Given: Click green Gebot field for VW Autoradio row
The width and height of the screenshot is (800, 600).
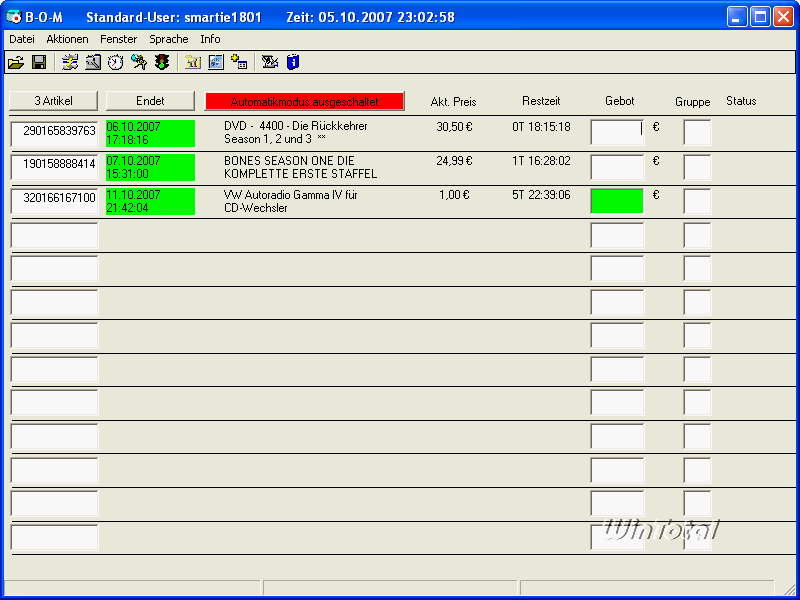Looking at the screenshot, I should [x=617, y=201].
